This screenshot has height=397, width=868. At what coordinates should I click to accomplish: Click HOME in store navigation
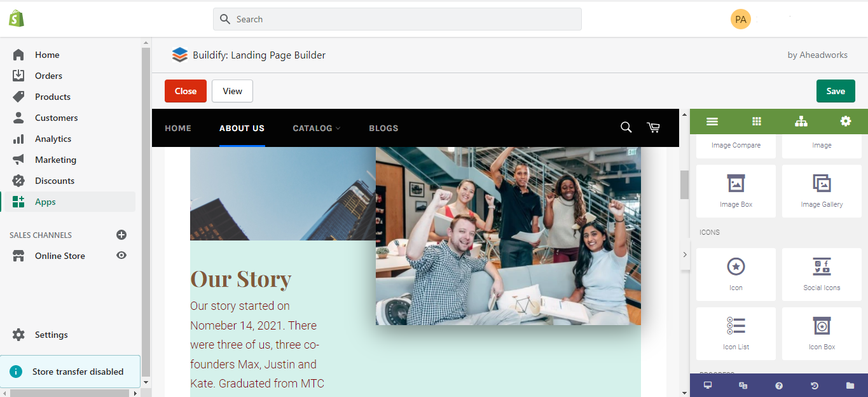click(178, 128)
